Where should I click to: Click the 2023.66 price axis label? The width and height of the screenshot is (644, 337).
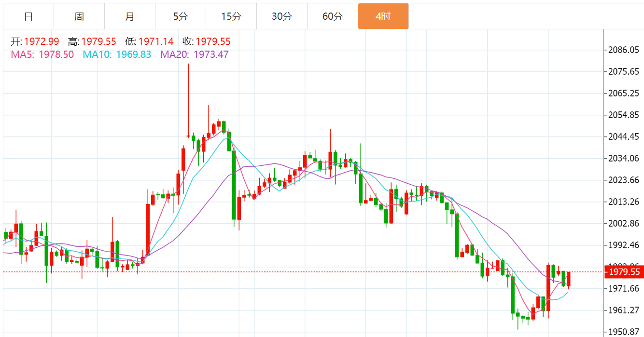tap(624, 180)
